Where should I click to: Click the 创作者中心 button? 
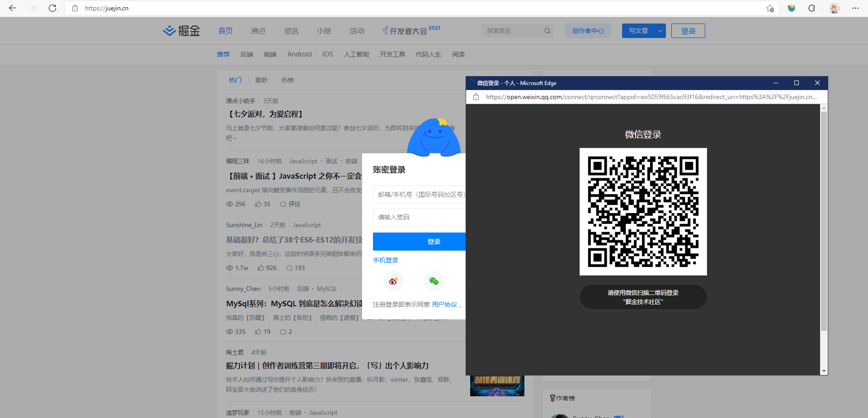pos(588,31)
